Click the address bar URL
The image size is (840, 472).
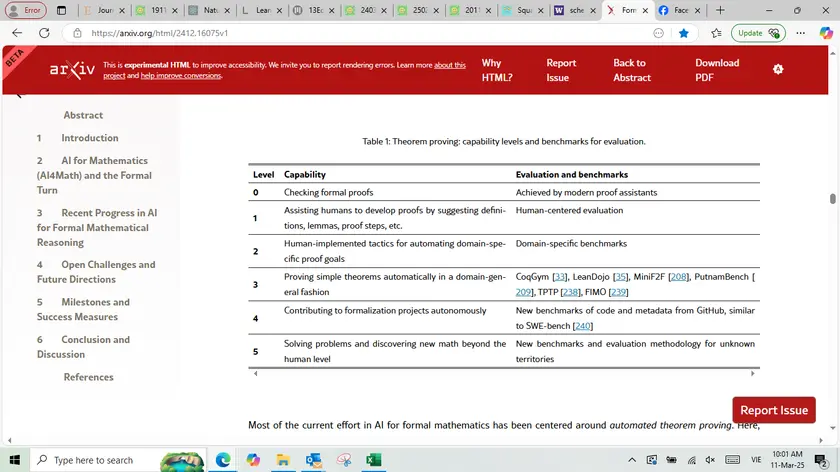(x=160, y=33)
